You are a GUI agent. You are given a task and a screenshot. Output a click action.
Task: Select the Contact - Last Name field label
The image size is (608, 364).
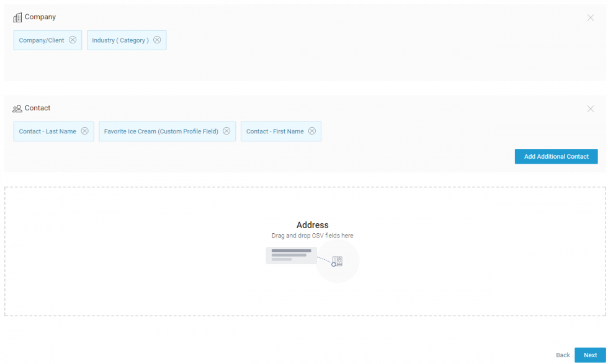coord(48,131)
